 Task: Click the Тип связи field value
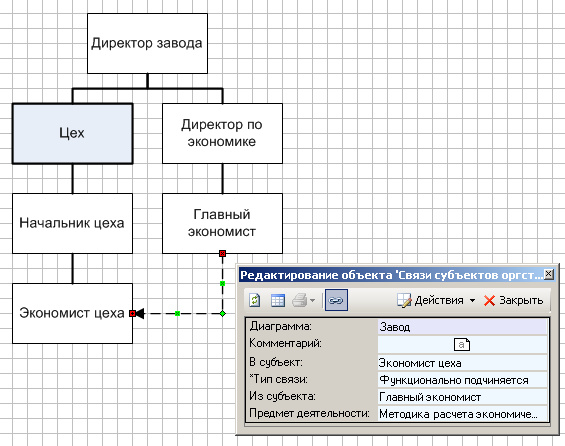tap(463, 380)
